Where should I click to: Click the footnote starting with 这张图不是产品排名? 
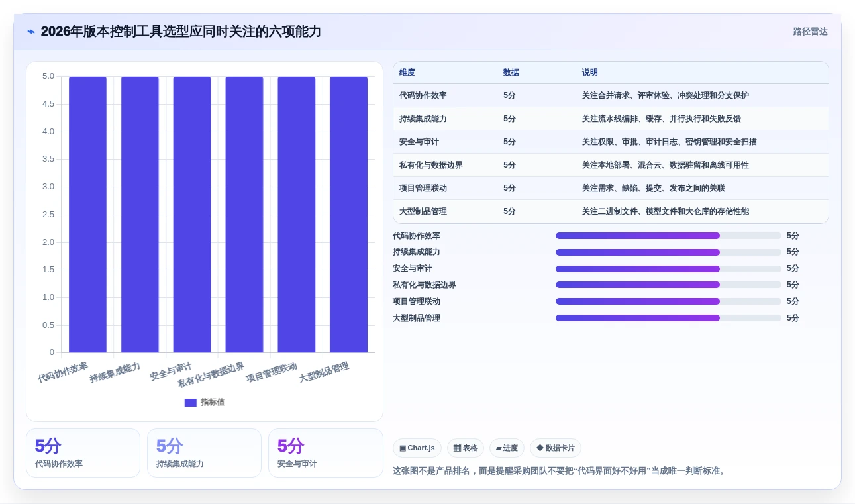pos(560,471)
